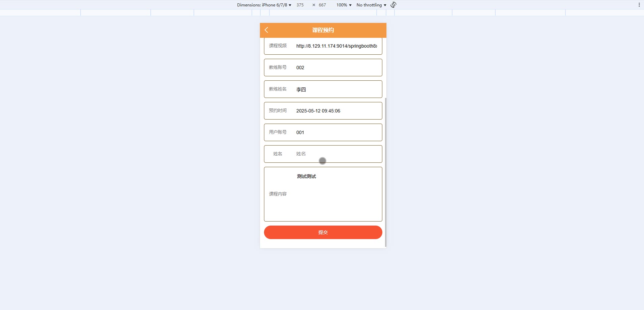The width and height of the screenshot is (644, 310).
Task: Click the 课程视频 URL input field
Action: coord(336,46)
